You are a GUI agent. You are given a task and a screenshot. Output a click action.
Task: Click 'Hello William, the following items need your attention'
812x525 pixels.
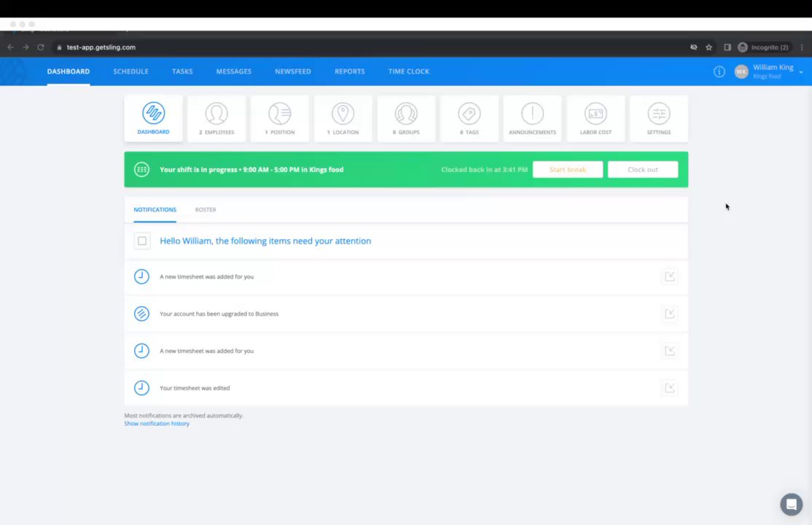[265, 241]
